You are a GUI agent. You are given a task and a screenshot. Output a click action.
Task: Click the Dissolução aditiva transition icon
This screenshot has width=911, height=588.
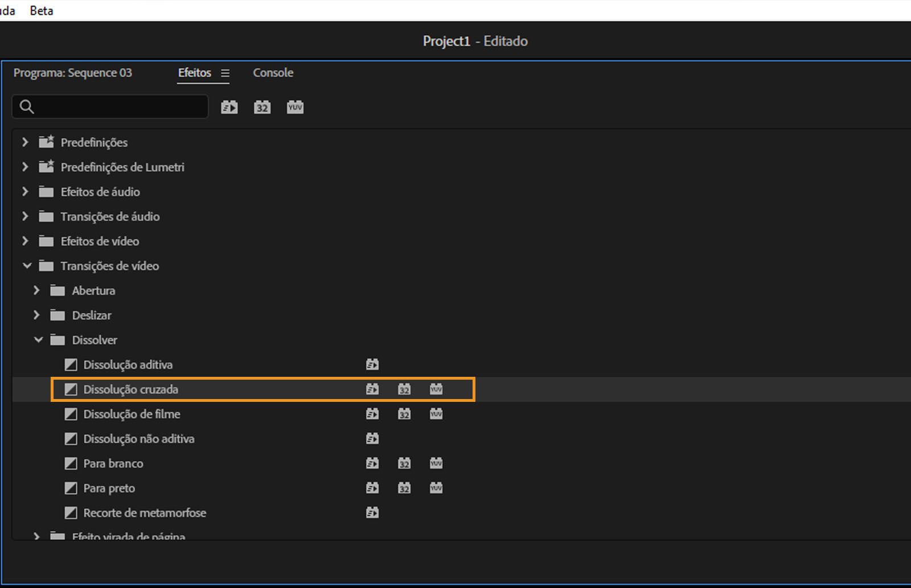(71, 365)
